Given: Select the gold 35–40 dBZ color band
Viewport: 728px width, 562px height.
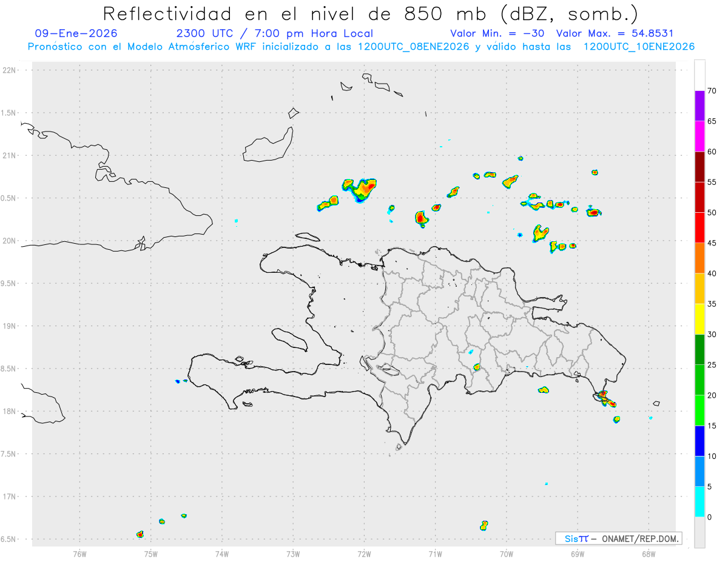Looking at the screenshot, I should 699,289.
